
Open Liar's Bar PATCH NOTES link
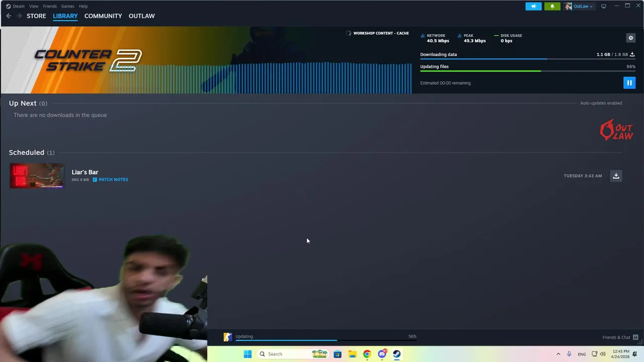click(110, 179)
